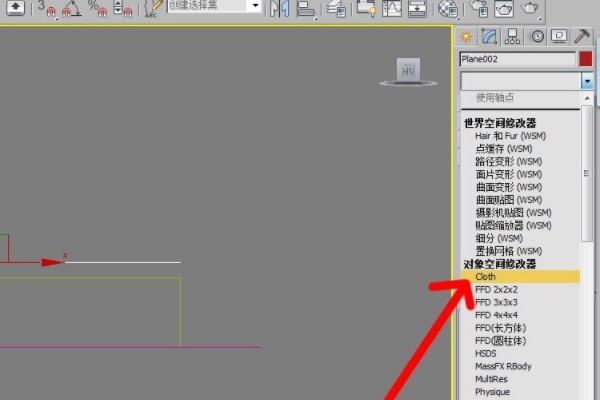Toggle the Percent Snap button
Screen dimensions: 600x400
(98, 8)
